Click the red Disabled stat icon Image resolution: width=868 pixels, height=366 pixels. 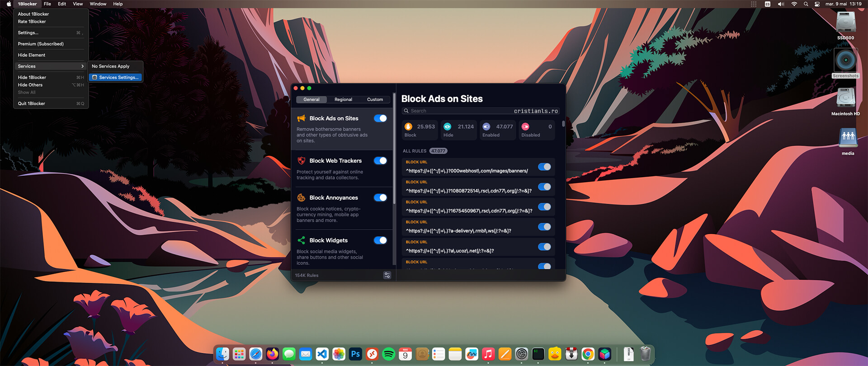point(525,127)
